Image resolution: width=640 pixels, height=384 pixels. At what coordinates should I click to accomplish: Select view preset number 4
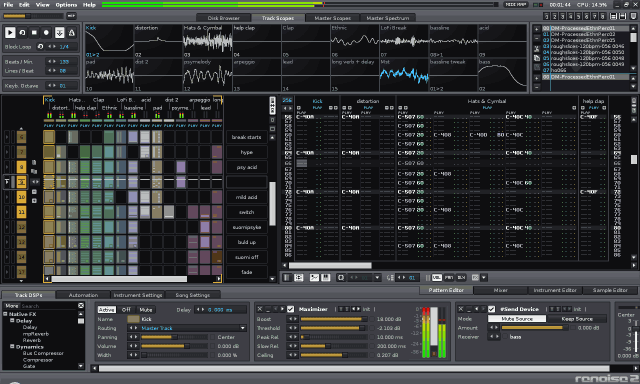[571, 16]
